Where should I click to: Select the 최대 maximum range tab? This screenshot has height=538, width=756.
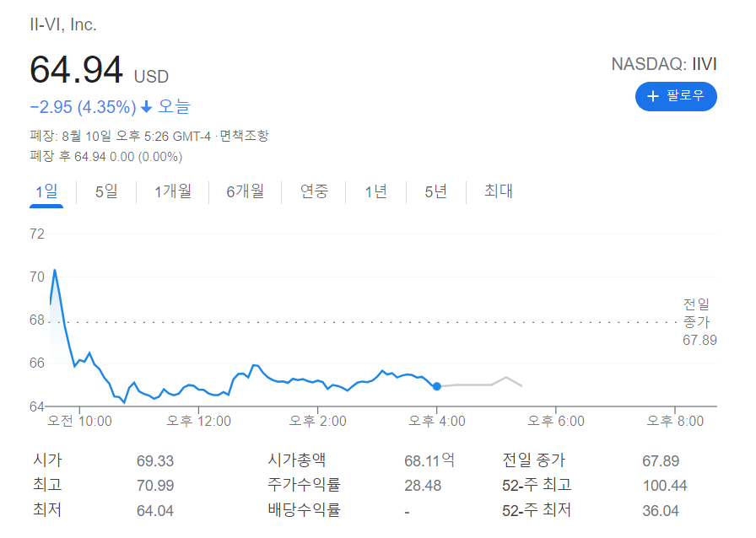coord(498,191)
